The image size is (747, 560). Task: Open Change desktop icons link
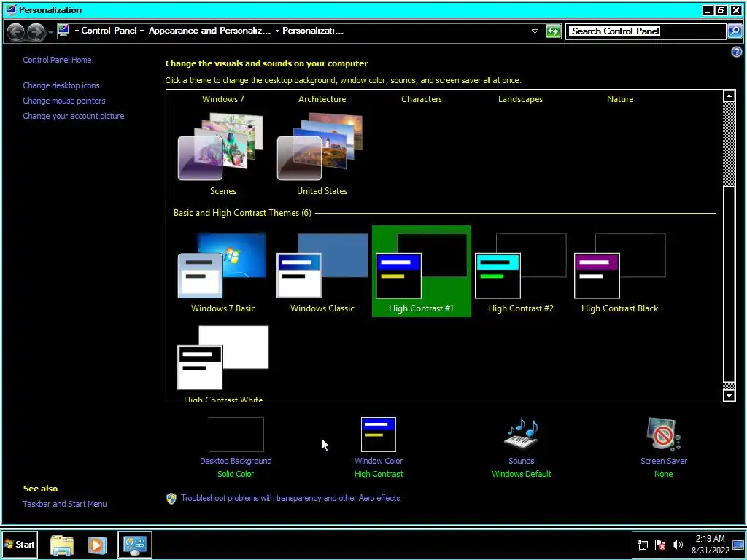61,86
